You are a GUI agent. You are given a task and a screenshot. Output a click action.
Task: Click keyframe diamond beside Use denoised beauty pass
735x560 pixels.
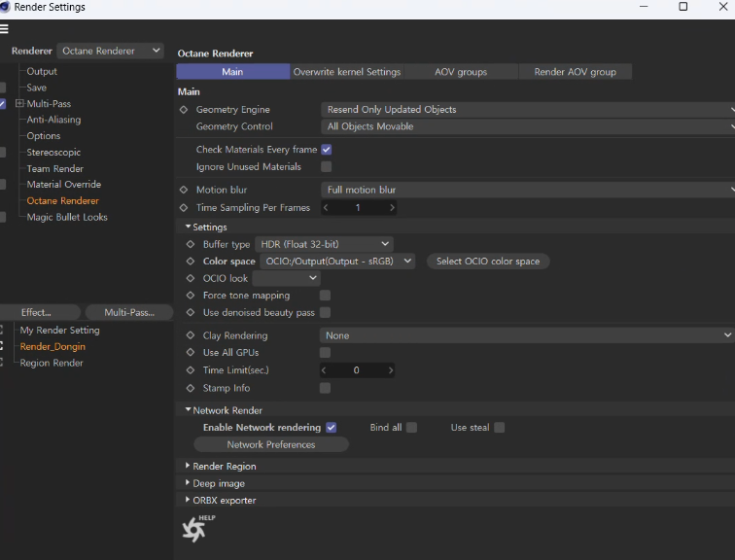191,312
